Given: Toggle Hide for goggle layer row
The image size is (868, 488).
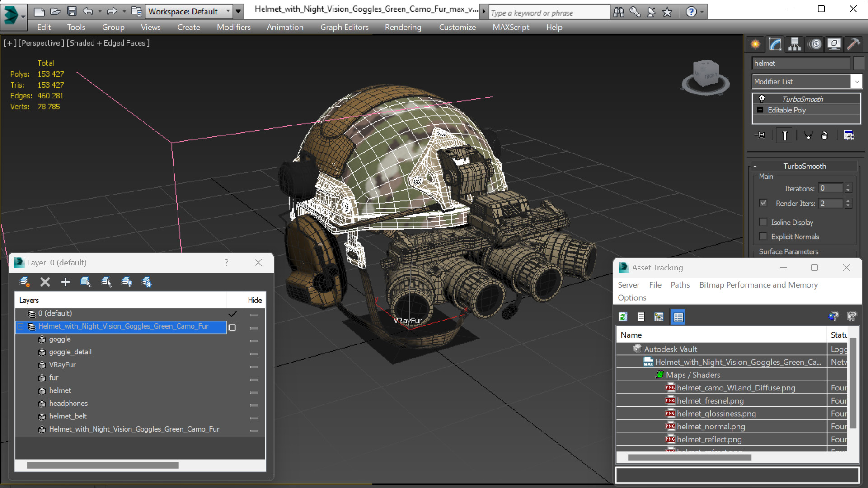Looking at the screenshot, I should click(x=254, y=341).
